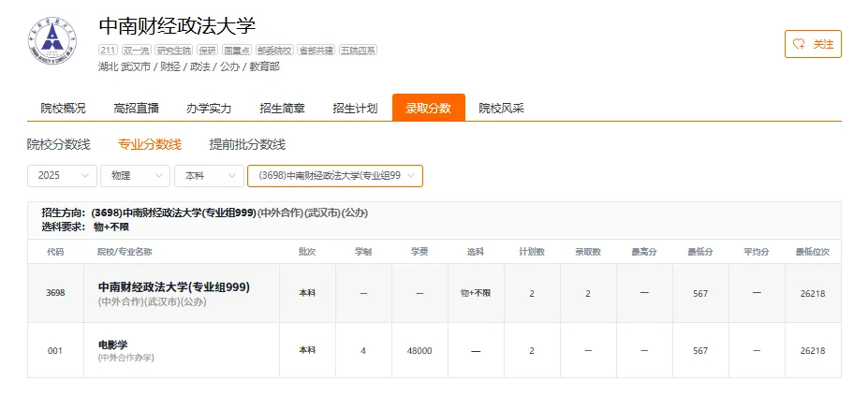Open the 院校风采 tab
This screenshot has height=396, width=868.
click(x=502, y=109)
